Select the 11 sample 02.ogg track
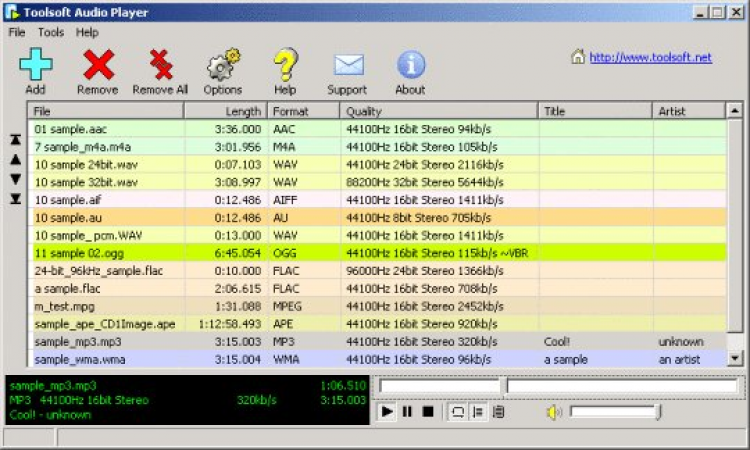The width and height of the screenshot is (750, 450). (x=120, y=253)
